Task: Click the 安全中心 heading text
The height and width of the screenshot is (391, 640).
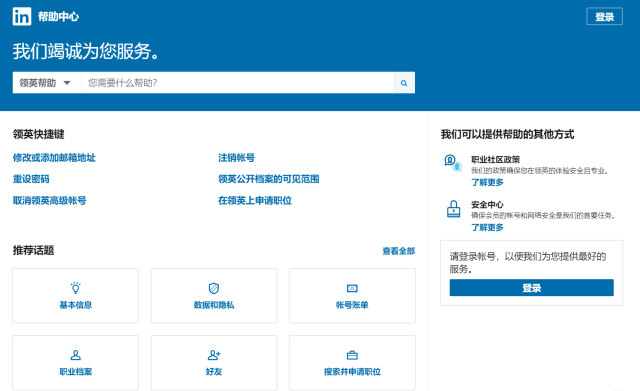Action: click(x=487, y=204)
